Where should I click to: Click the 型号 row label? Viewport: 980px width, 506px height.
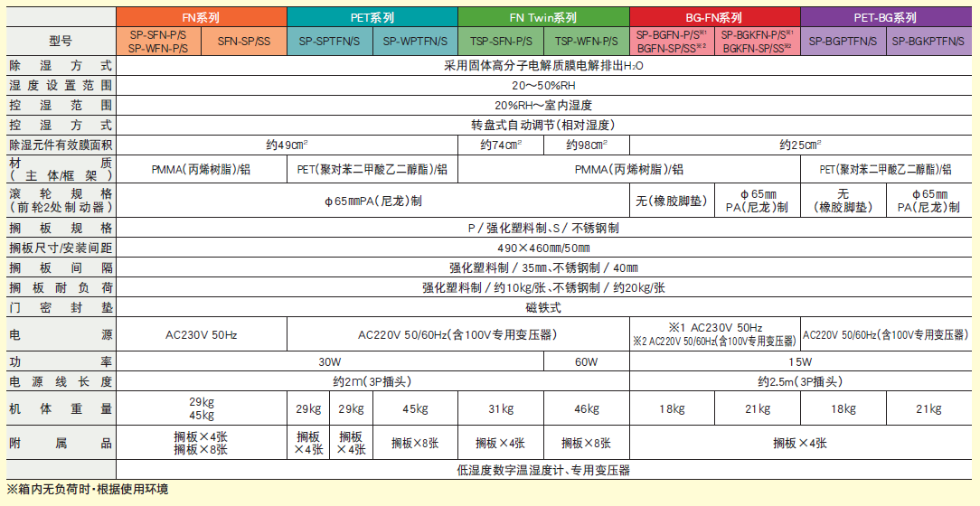[61, 42]
